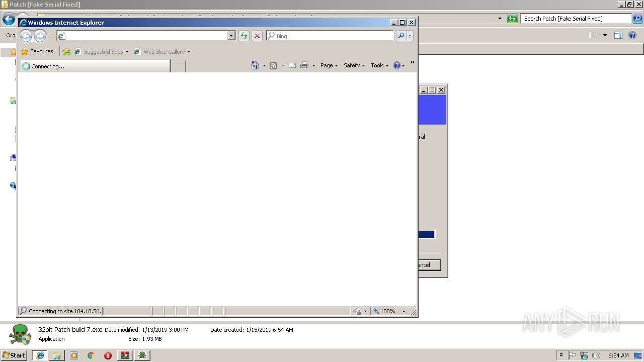Go back in the Explorer window
Screen dimensions: 644x362
[9, 20]
